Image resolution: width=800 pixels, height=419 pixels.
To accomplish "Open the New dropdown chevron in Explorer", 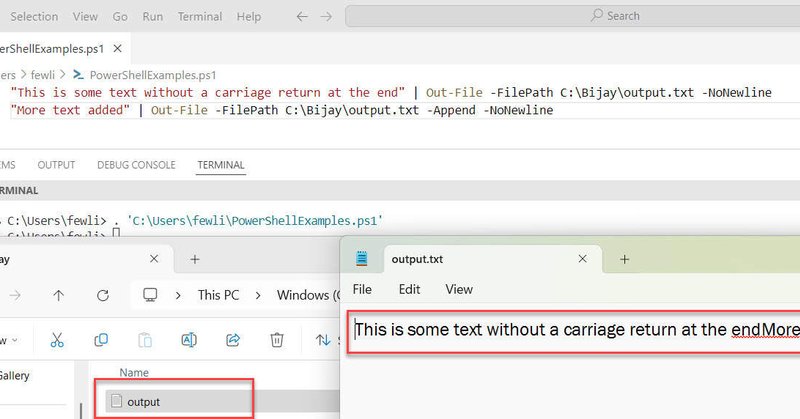I will click(14, 340).
